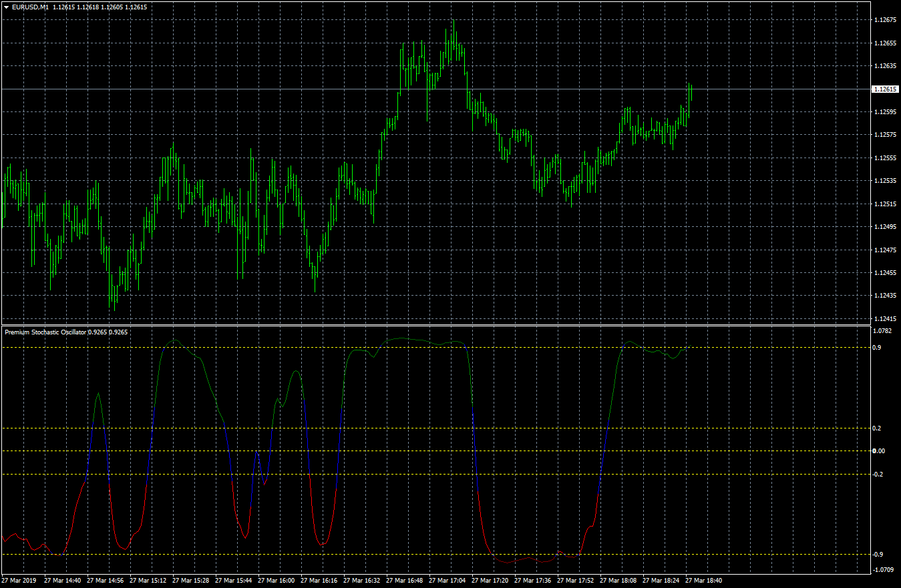Click the 0.00 oscillator level label
The image size is (901, 588).
[x=879, y=451]
